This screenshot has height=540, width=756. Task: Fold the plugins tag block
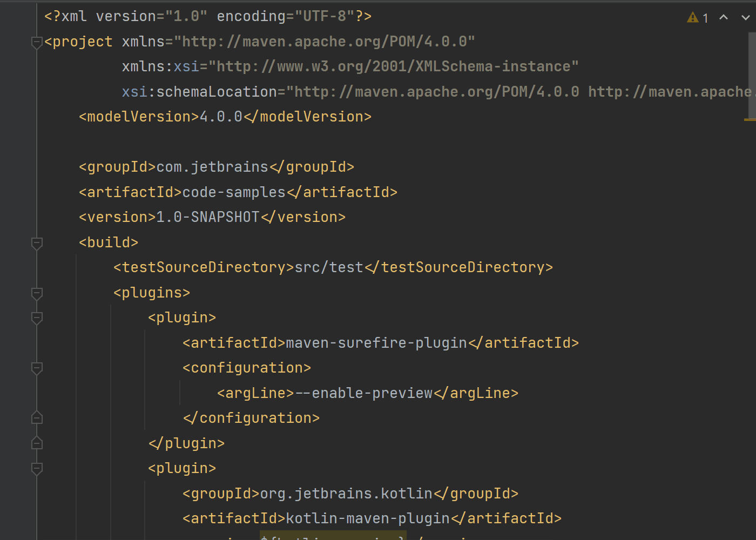(37, 293)
